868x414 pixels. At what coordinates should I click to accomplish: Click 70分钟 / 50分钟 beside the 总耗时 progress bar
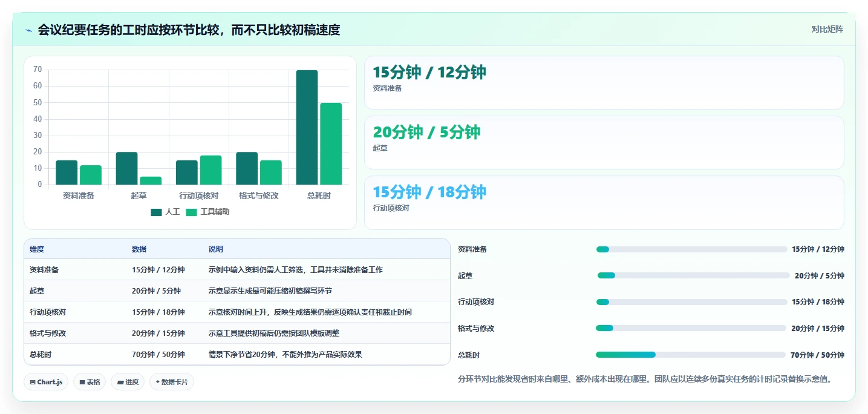tap(817, 355)
